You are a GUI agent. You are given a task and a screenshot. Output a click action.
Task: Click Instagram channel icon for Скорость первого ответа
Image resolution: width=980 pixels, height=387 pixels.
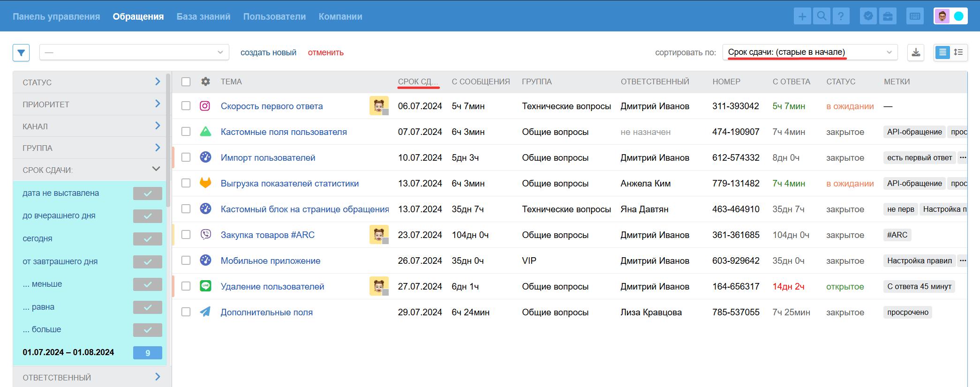(x=205, y=106)
